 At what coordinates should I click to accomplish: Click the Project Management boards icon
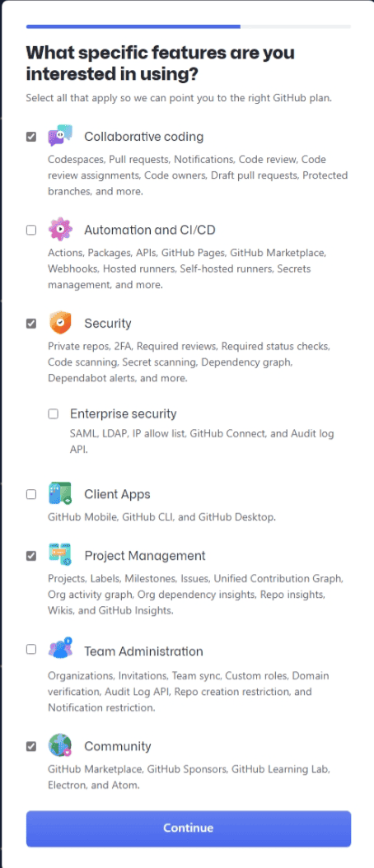[60, 555]
